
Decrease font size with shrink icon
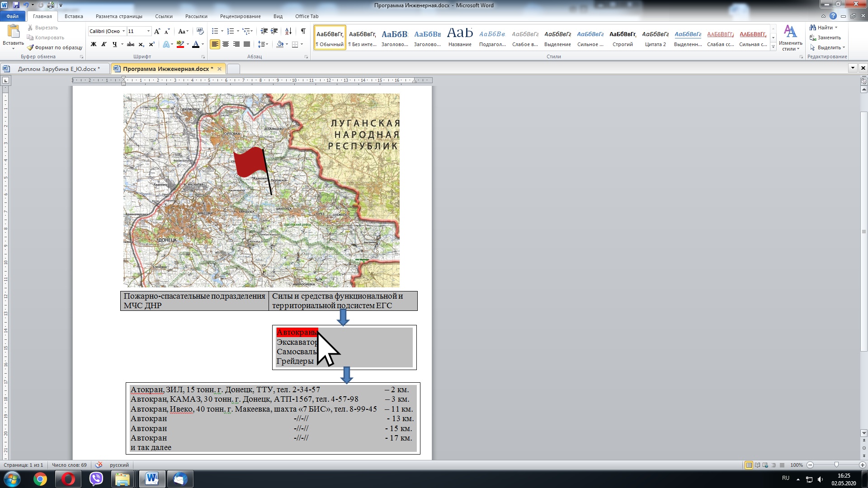167,31
